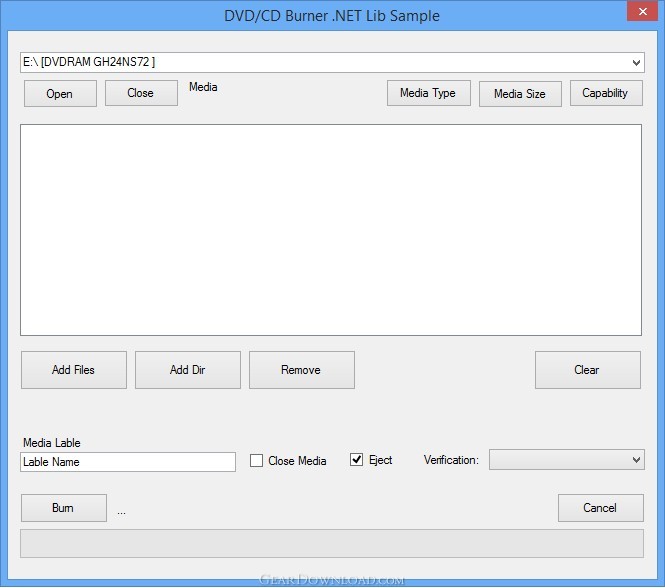665x588 pixels.
Task: Start burning with the Burn button
Action: pyautogui.click(x=64, y=508)
